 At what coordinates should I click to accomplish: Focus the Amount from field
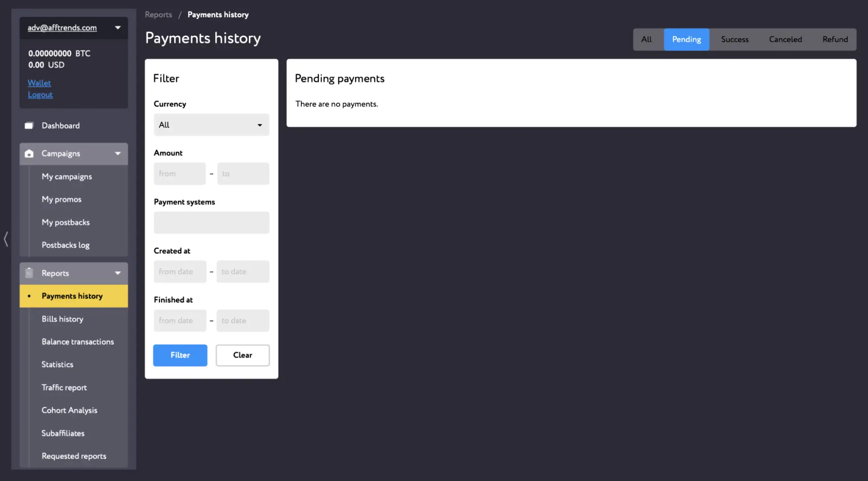pyautogui.click(x=180, y=174)
